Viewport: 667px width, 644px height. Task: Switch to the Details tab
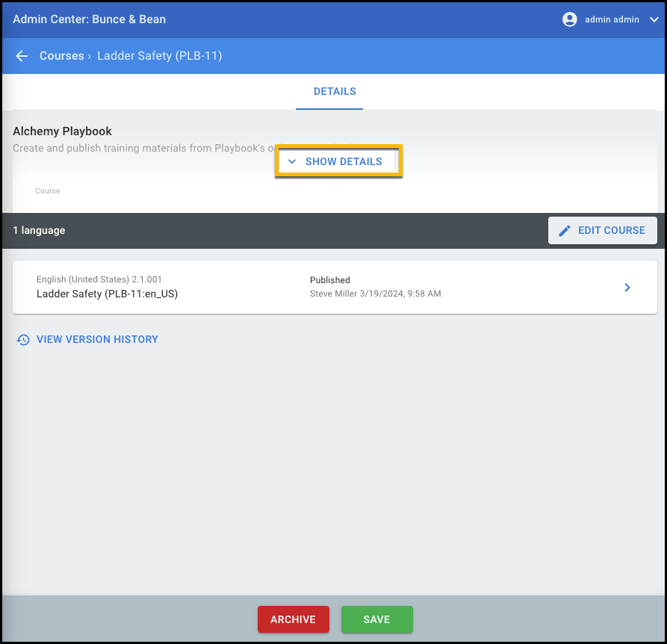click(335, 92)
